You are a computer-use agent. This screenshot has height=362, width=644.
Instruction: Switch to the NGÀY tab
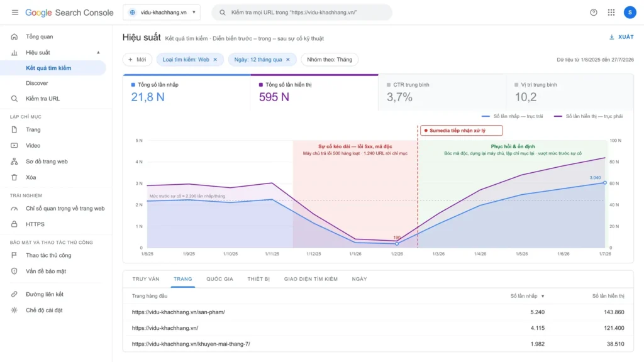(x=359, y=279)
